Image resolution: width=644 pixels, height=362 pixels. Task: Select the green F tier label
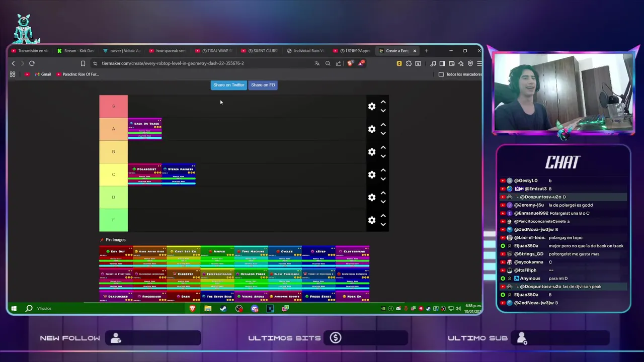[113, 220]
